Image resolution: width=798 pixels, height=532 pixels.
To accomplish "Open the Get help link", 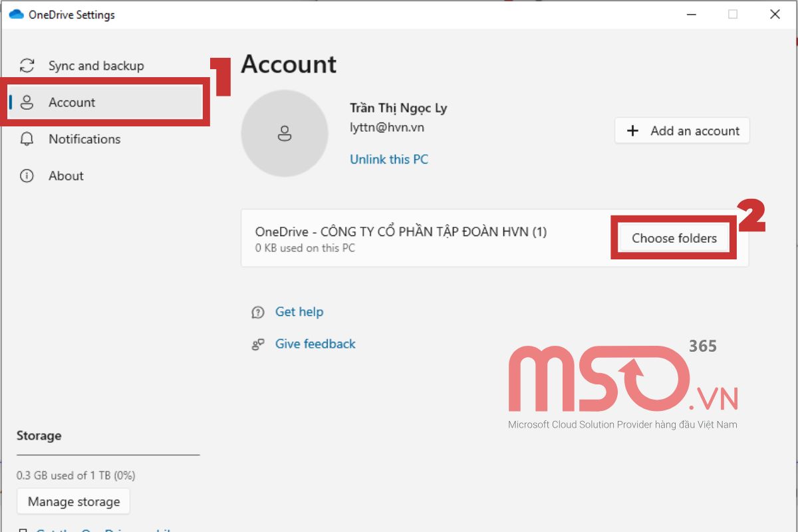I will pos(299,312).
